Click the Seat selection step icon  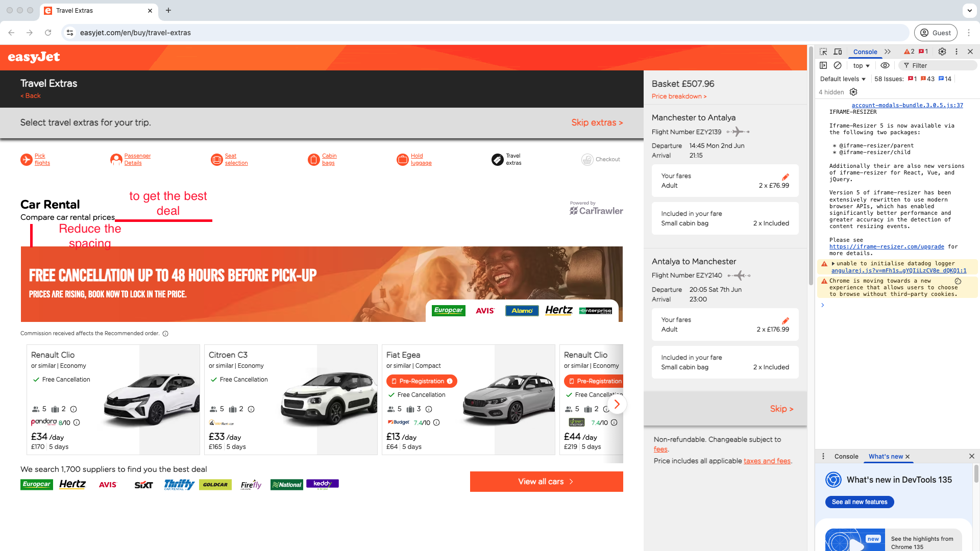tap(216, 160)
